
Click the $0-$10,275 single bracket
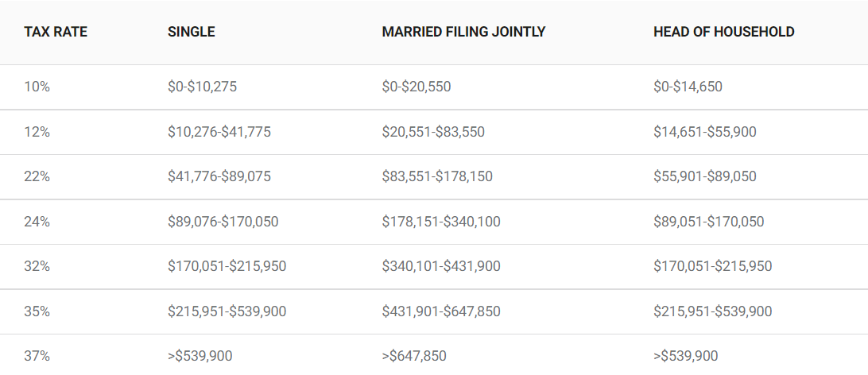[202, 87]
